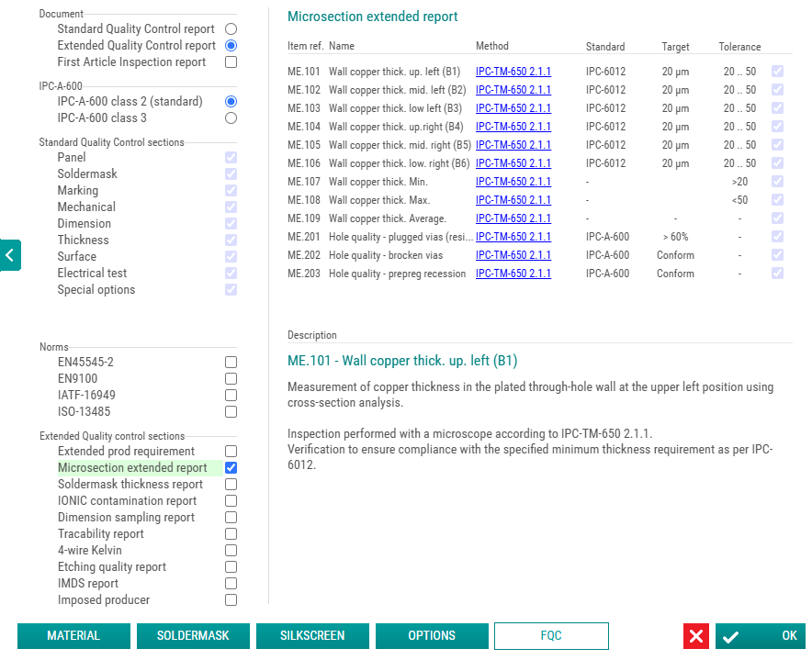Select row Wall copper thick. Min.

click(x=378, y=183)
